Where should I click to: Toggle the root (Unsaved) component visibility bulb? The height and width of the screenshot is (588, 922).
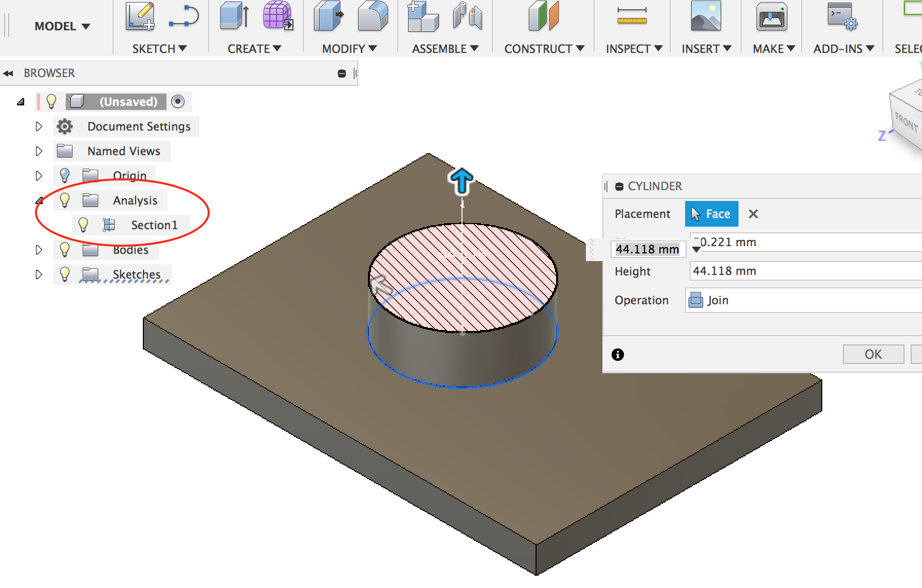pos(51,101)
